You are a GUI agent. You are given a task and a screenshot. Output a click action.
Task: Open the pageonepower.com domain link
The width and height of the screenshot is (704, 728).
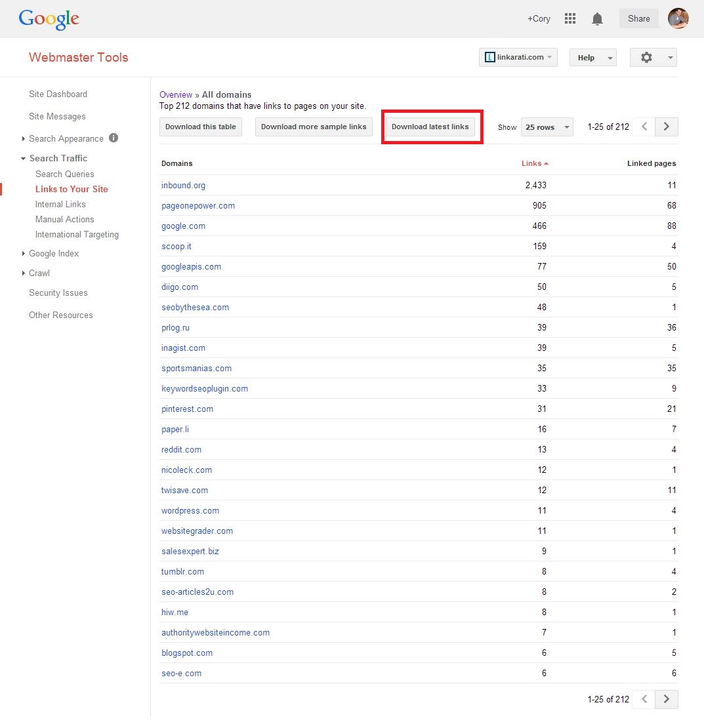tap(198, 205)
